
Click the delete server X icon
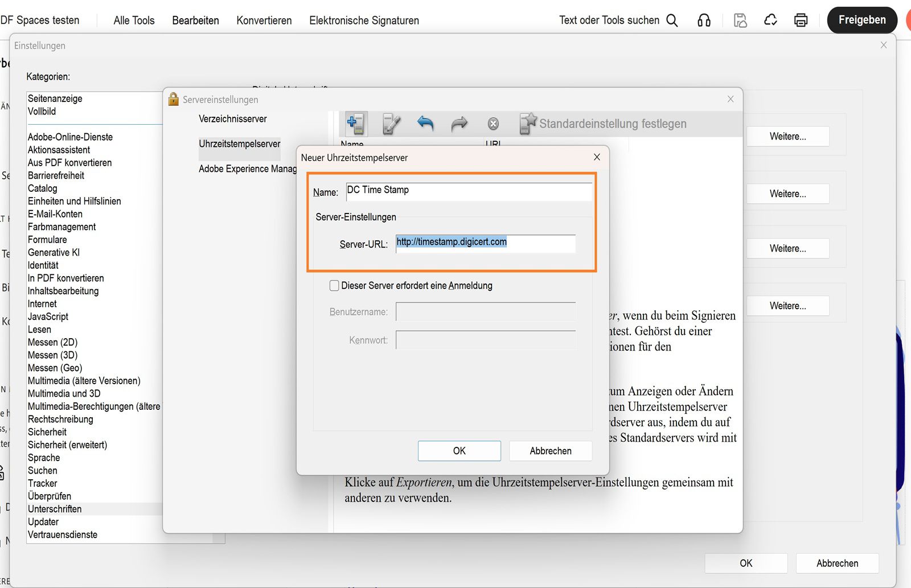493,123
